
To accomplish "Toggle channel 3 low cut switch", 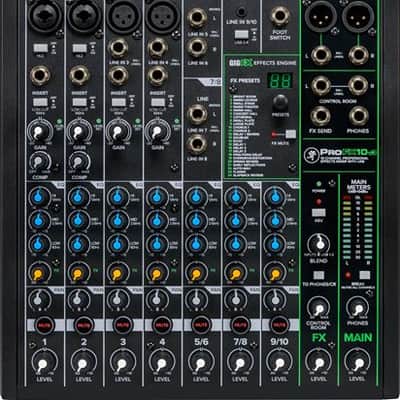I will coord(119,102).
